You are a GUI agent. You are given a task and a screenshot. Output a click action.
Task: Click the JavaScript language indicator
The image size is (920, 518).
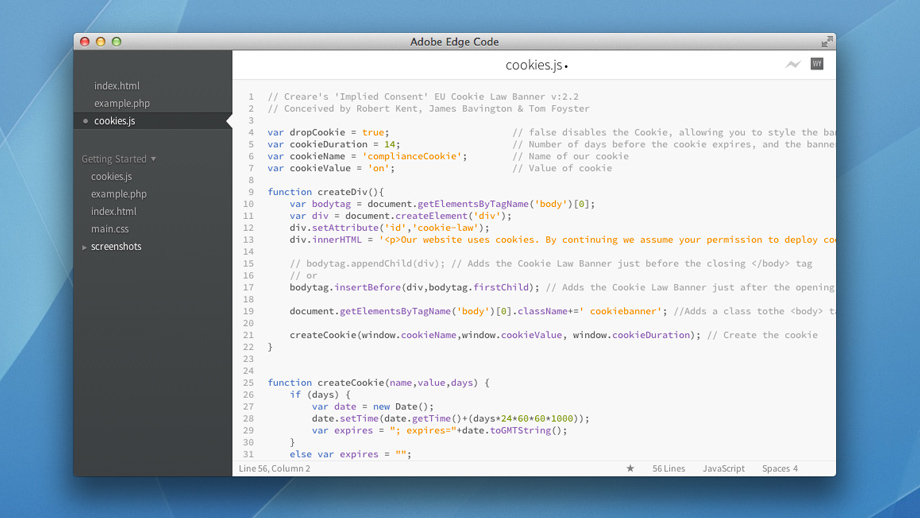click(x=723, y=468)
